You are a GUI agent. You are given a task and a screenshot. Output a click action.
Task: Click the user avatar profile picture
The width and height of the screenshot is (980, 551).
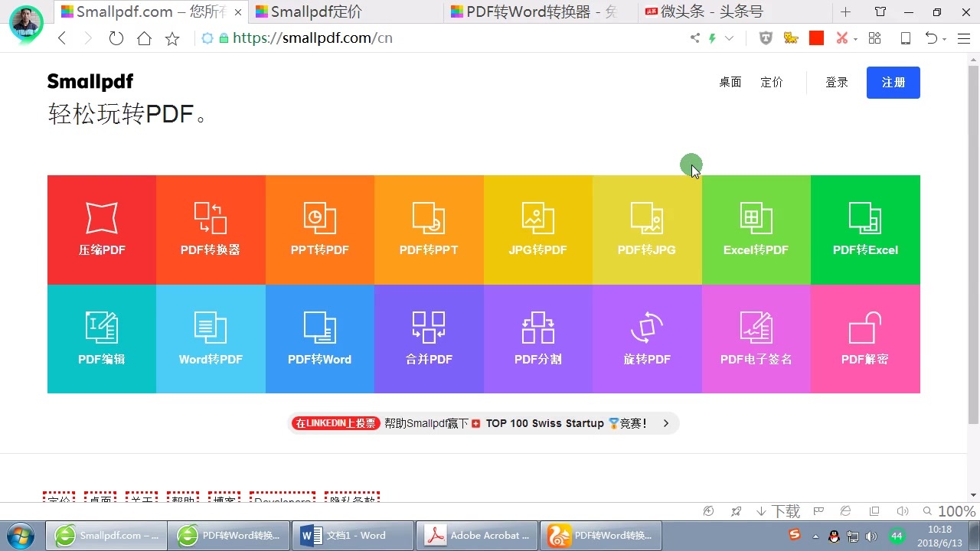pos(26,22)
